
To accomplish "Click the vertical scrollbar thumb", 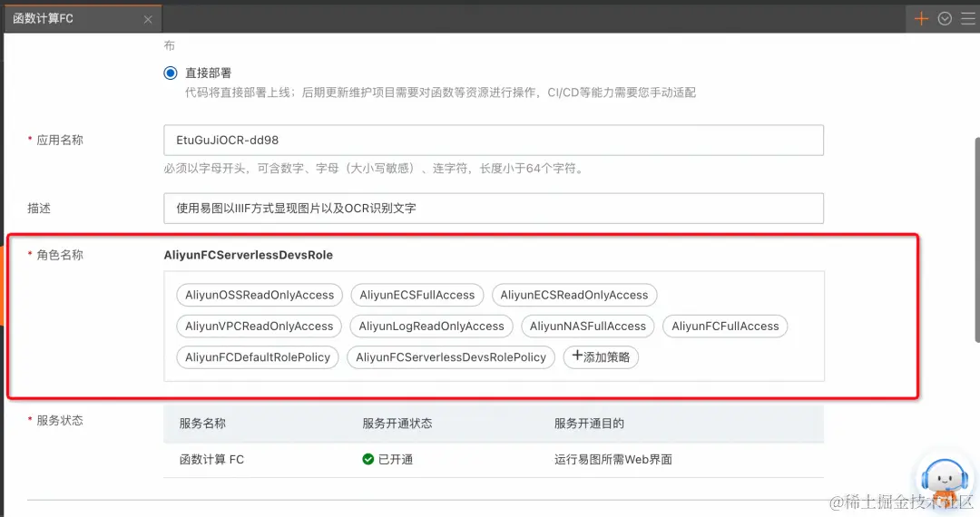I will coord(977,239).
